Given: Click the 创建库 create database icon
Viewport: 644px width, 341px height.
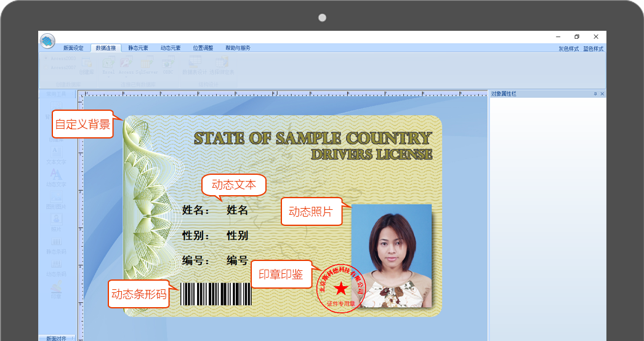Looking at the screenshot, I should click(86, 66).
